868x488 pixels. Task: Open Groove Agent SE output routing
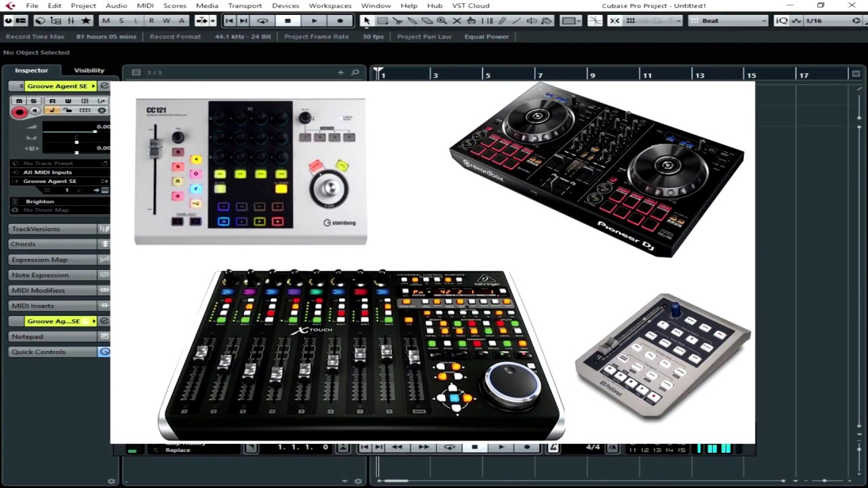point(60,182)
